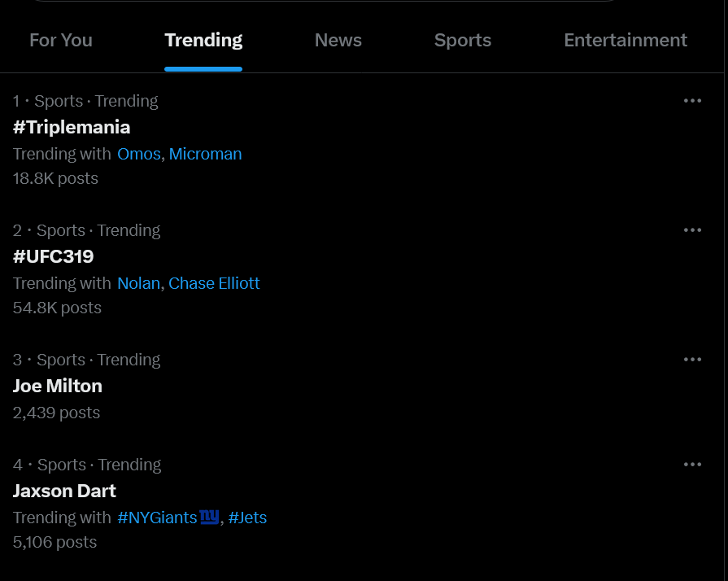Go to the Sports tab

pos(463,40)
